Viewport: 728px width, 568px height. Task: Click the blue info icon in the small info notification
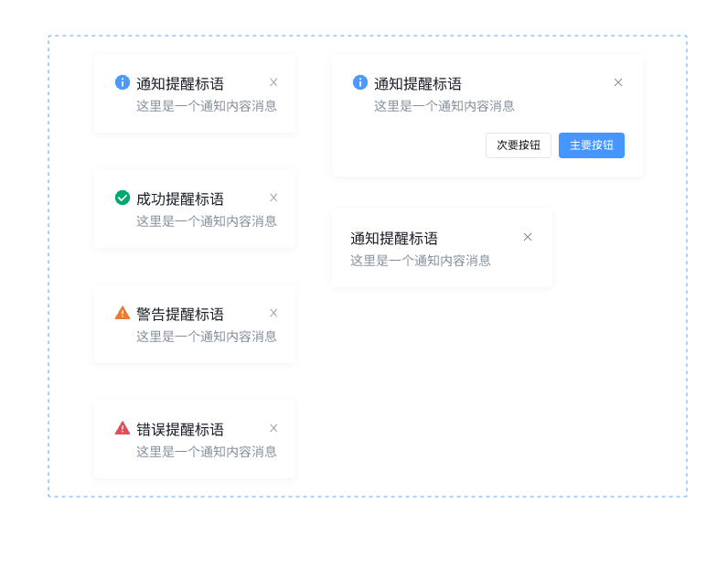pyautogui.click(x=123, y=82)
